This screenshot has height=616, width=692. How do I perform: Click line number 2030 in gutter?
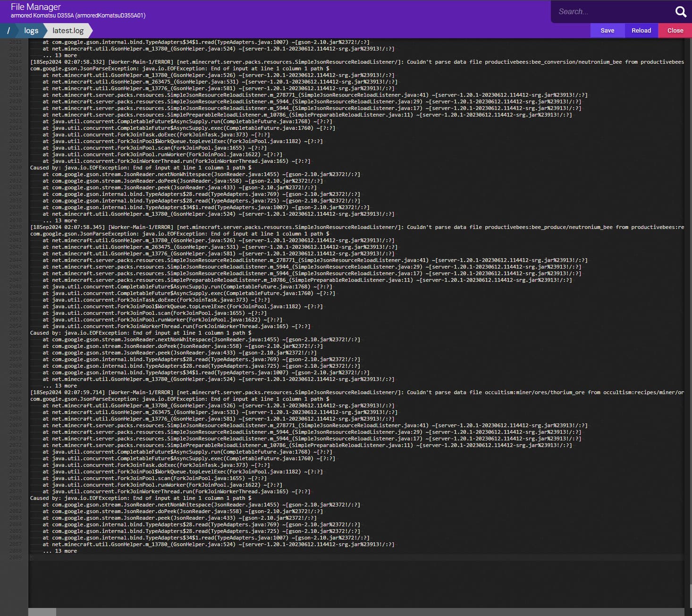tap(16, 168)
